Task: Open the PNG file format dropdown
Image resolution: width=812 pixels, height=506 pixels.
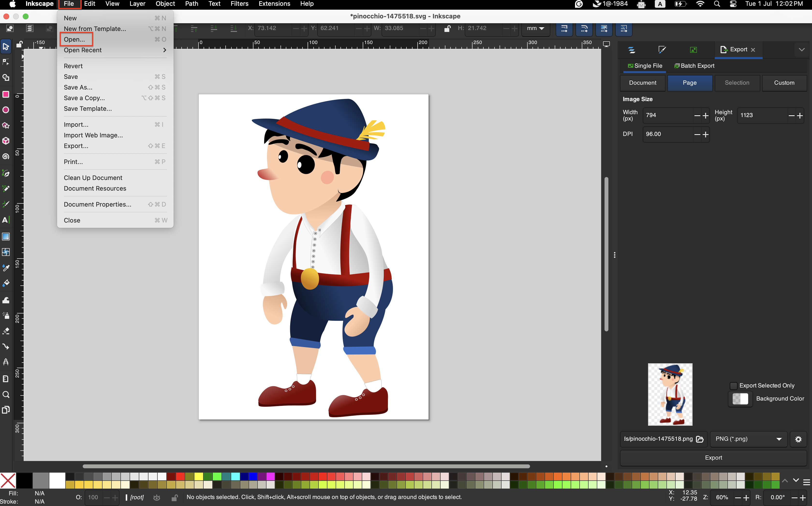Action: (748, 439)
